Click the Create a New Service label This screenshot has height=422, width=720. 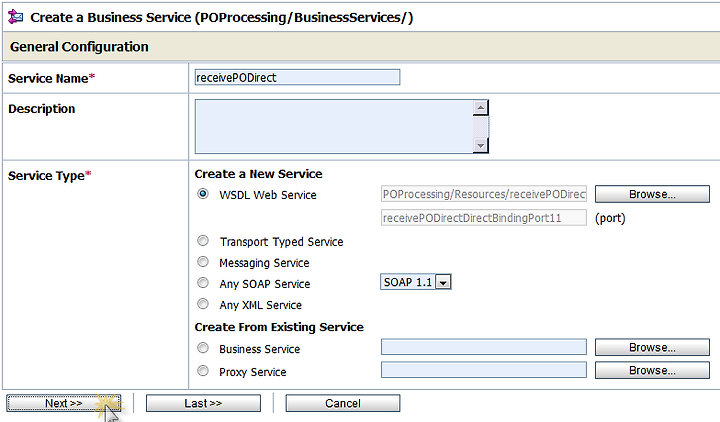click(259, 174)
